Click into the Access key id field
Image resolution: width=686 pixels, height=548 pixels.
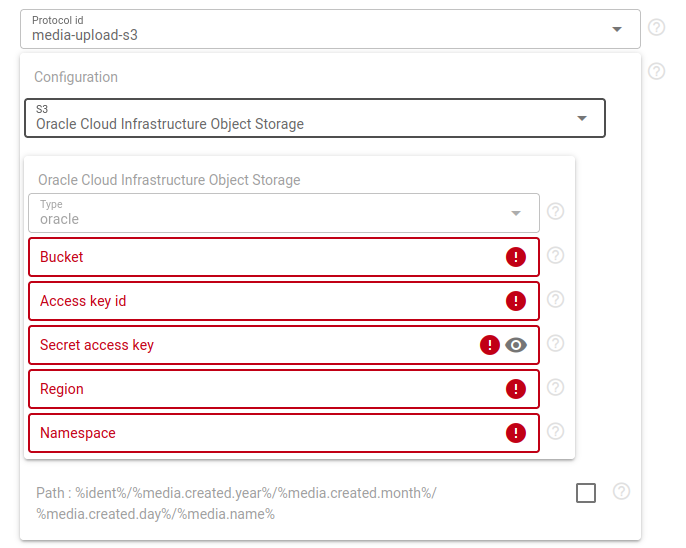click(x=260, y=301)
